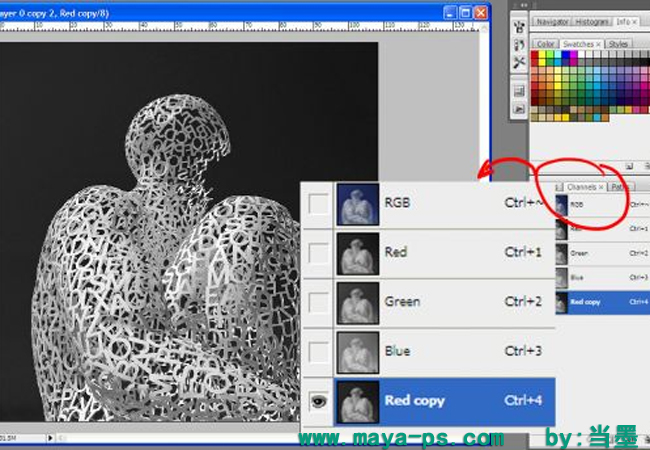Pick the cyan swatch in top row

pyautogui.click(x=558, y=55)
